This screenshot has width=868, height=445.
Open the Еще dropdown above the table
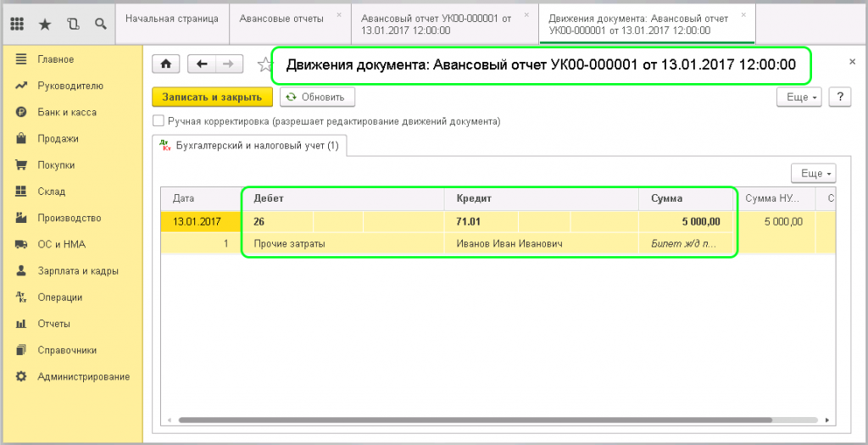814,173
